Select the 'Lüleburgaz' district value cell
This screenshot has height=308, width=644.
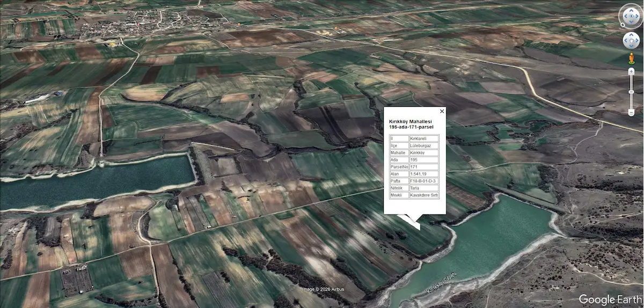tap(424, 145)
